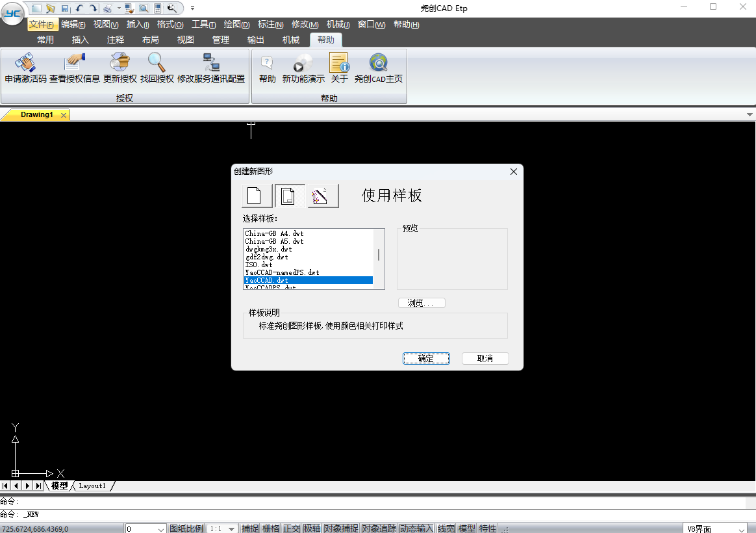Switch to the Layout1 tab
Screen dimensions: 756x533
pyautogui.click(x=92, y=486)
